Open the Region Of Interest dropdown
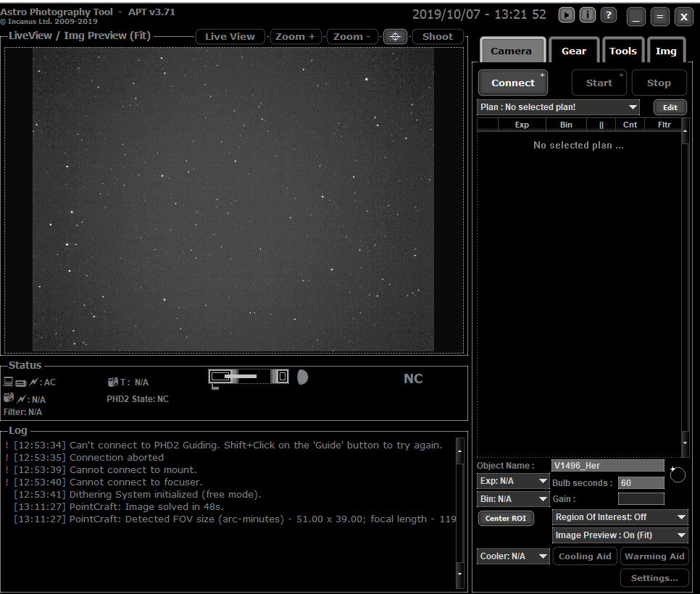Screen dimensions: 700x594 click(x=620, y=517)
